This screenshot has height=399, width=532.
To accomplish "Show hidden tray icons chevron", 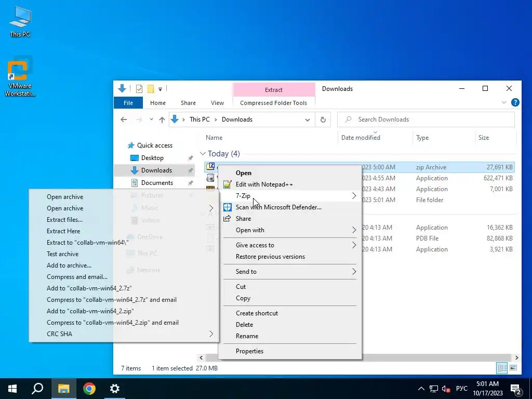I will click(421, 389).
